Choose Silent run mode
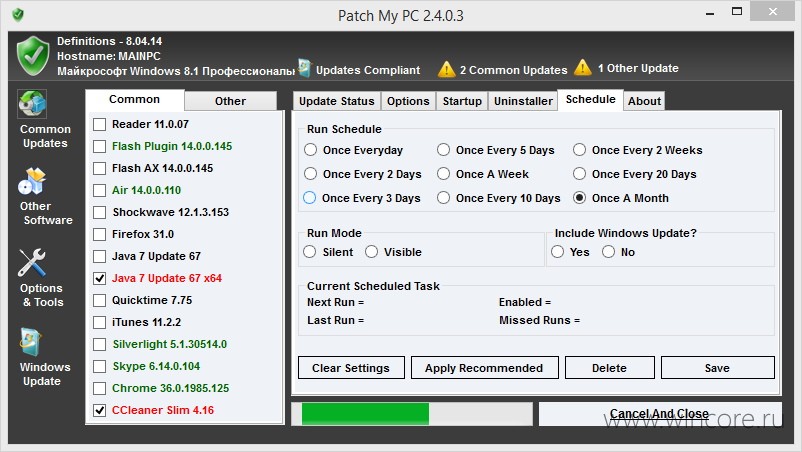The height and width of the screenshot is (452, 802). pyautogui.click(x=309, y=252)
